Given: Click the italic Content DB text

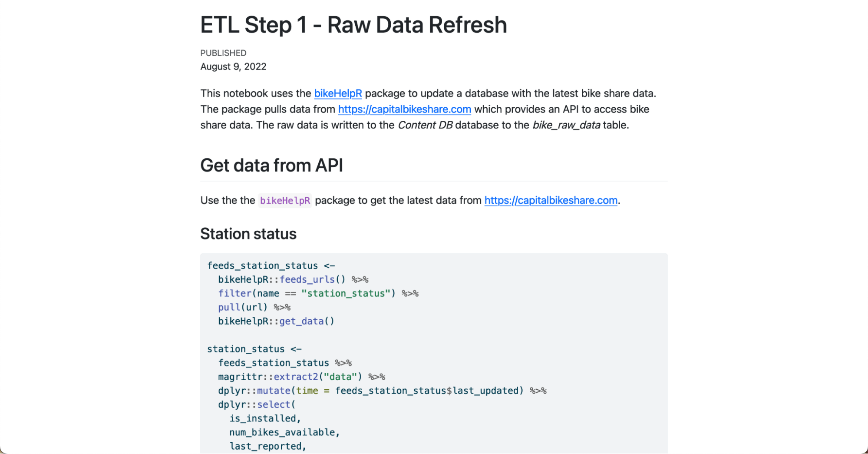Looking at the screenshot, I should point(425,125).
